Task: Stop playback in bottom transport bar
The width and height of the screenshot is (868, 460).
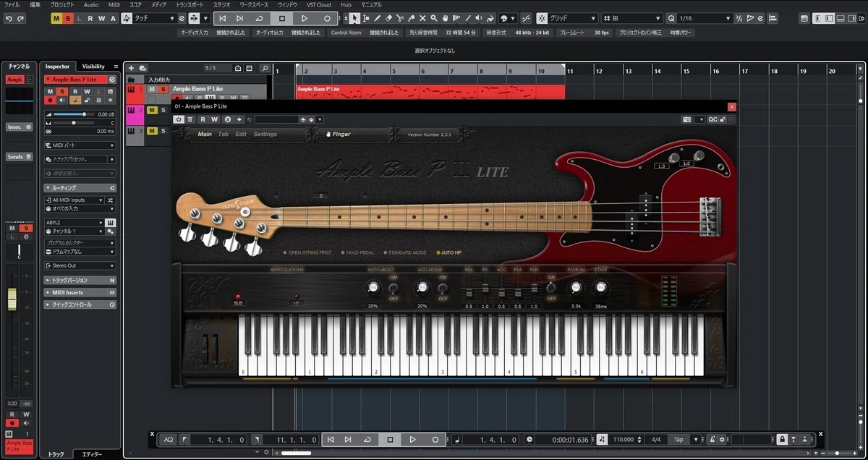Action: click(390, 439)
